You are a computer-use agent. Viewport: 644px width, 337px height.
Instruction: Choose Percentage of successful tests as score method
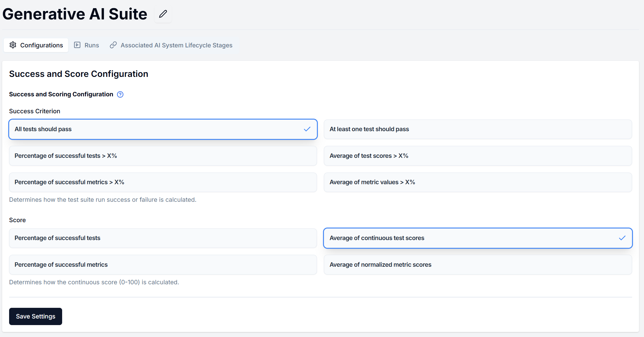coord(163,238)
